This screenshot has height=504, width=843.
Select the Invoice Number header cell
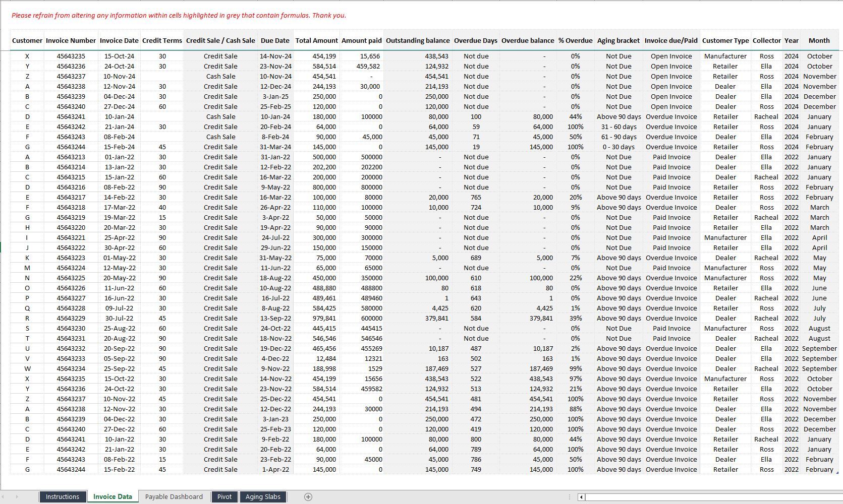(x=71, y=40)
